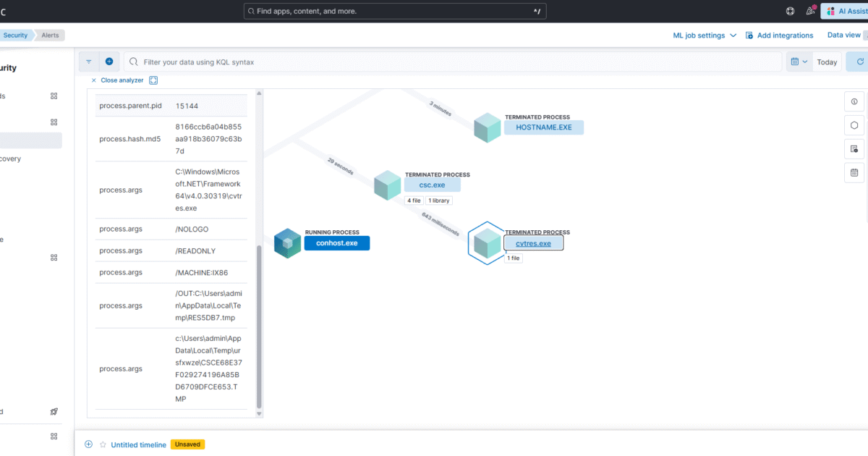The image size is (868, 456).
Task: Favorite the Untitled timeline with star
Action: pyautogui.click(x=103, y=444)
